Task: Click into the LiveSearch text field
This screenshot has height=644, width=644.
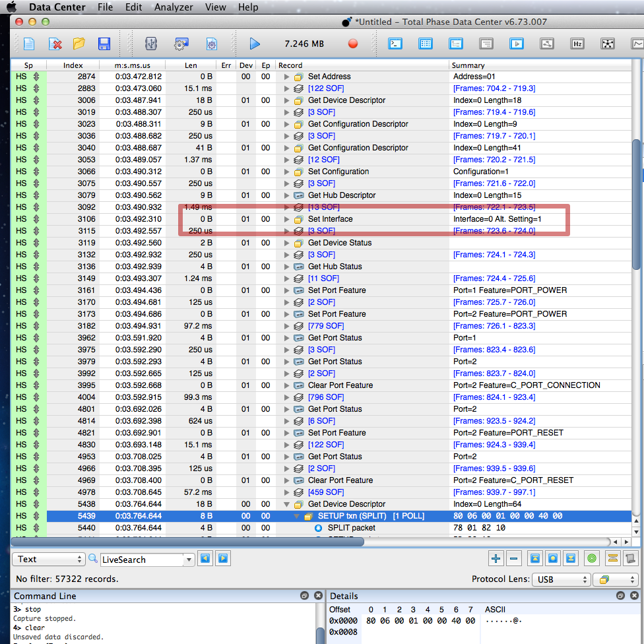Action: point(142,560)
